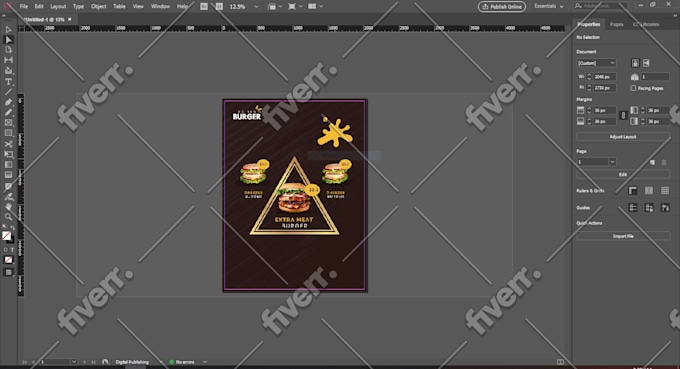Show the baseline grid icon

coord(649,191)
